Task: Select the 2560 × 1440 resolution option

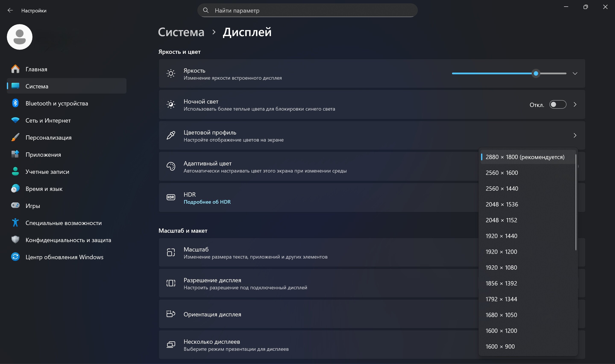Action: 502,188
